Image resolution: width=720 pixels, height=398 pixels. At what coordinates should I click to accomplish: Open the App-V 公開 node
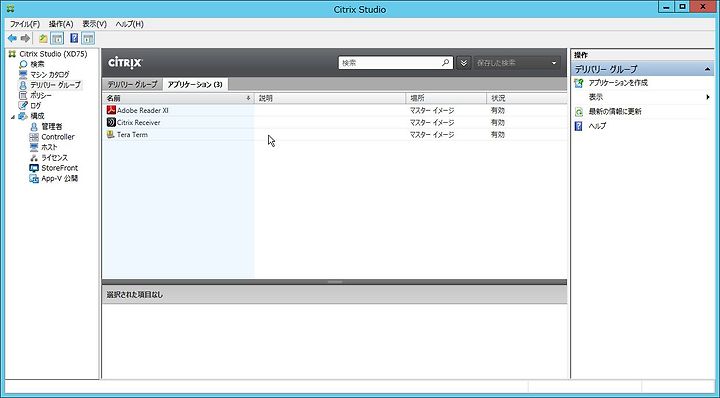coord(60,179)
